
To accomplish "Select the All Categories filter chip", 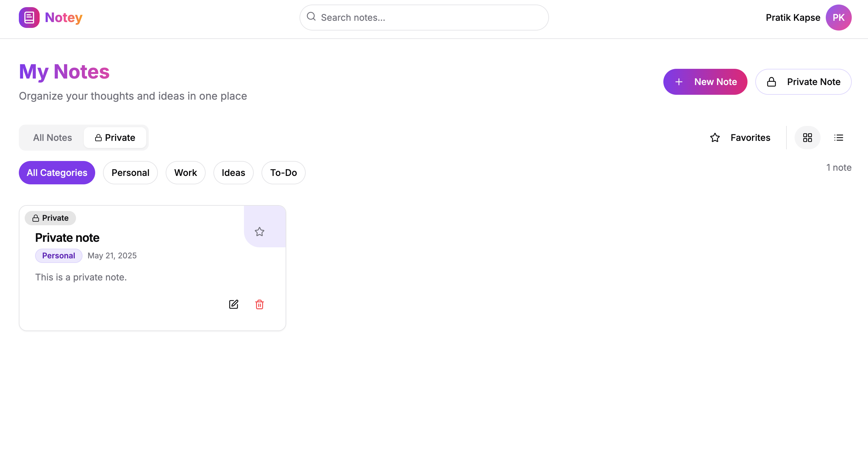I will click(57, 173).
